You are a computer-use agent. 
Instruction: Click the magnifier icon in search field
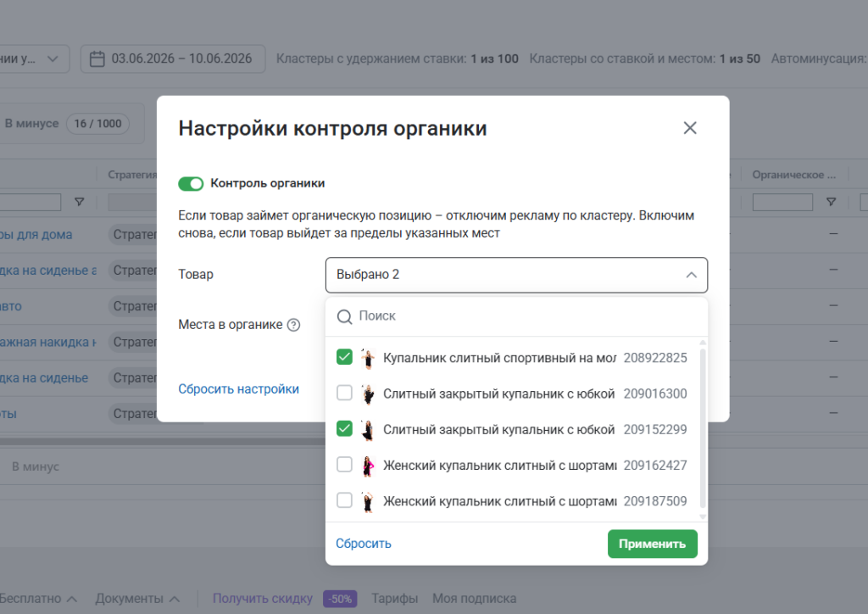(344, 316)
